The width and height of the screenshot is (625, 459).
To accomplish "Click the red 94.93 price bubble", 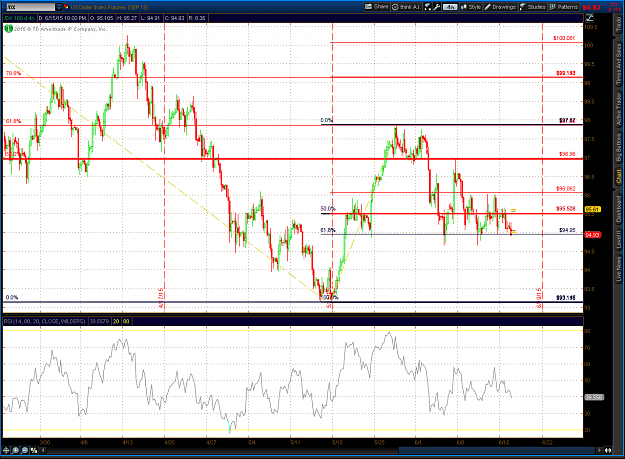I will tap(592, 235).
